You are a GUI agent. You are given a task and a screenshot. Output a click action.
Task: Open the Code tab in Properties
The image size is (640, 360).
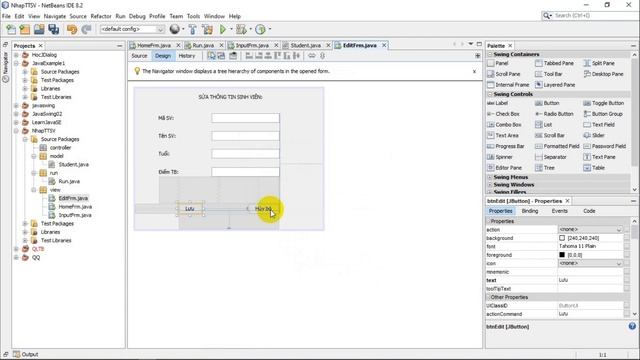coord(589,211)
